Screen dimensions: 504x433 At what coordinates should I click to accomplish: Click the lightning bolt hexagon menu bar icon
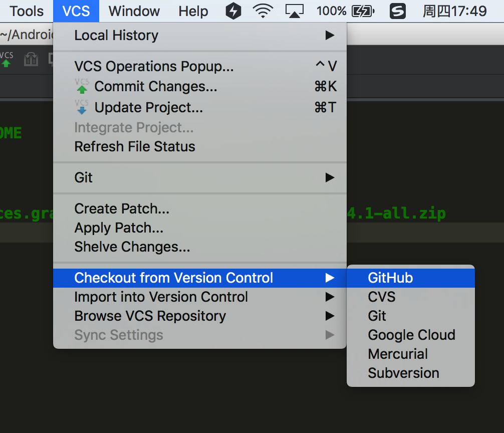point(233,11)
